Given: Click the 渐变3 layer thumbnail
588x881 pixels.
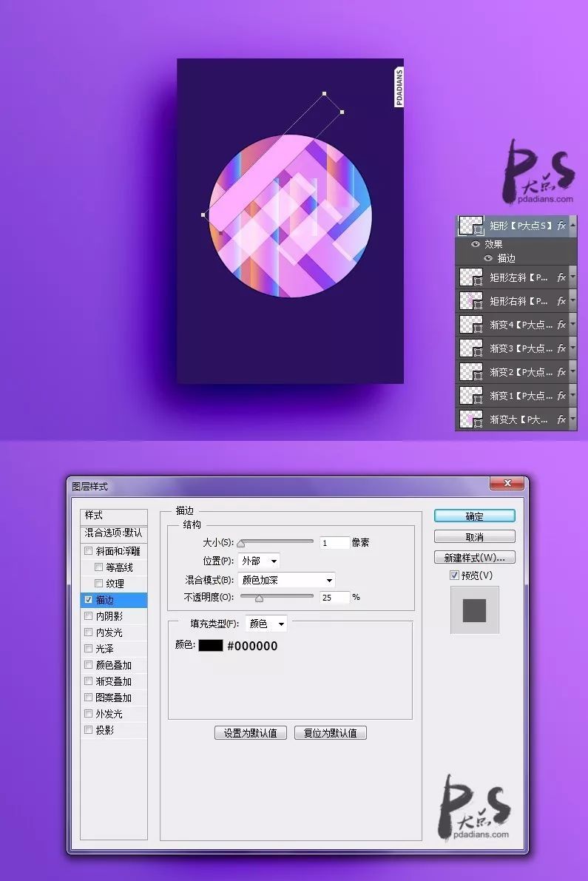Looking at the screenshot, I should click(x=471, y=348).
